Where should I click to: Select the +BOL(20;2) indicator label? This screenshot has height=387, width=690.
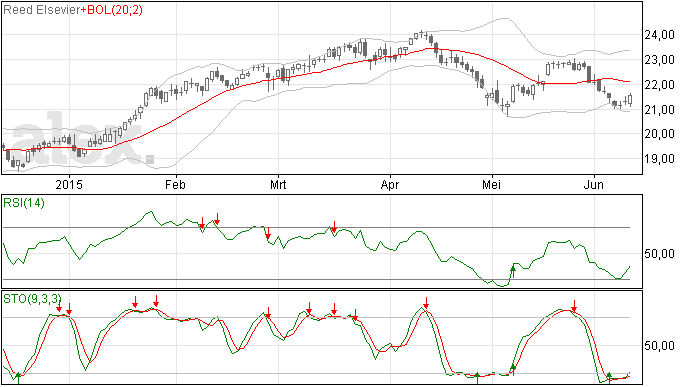[112, 10]
